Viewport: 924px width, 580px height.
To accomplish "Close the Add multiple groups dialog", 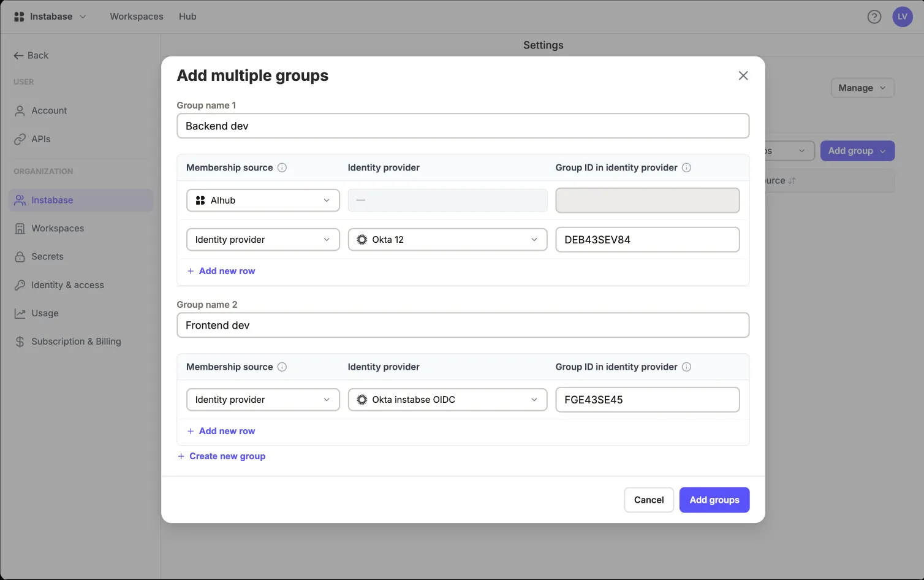I will [x=743, y=75].
